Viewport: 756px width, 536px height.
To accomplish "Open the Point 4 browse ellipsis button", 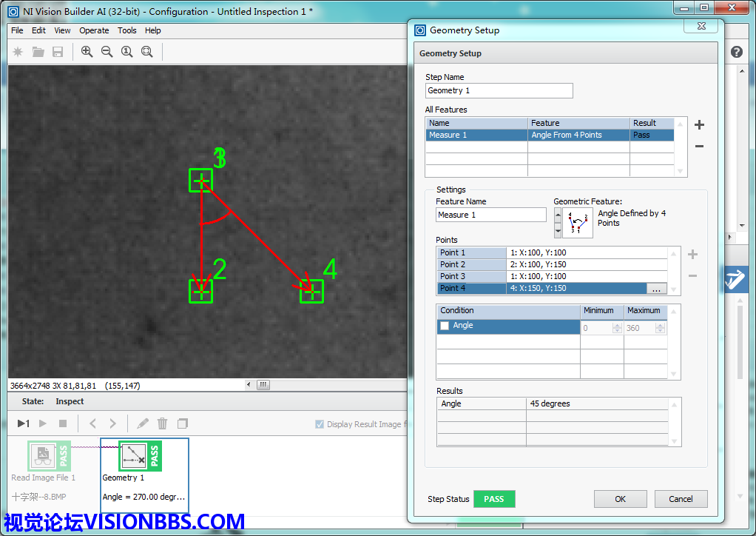I will point(656,289).
